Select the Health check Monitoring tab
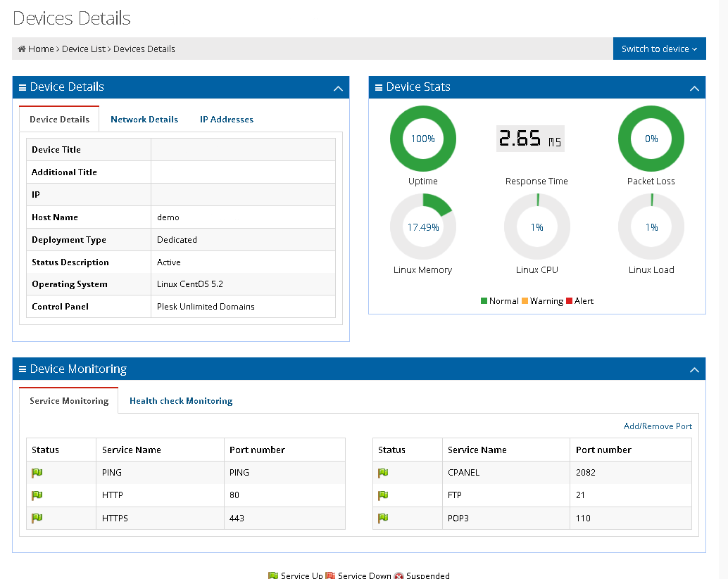Viewport: 728px width, 579px height. [x=181, y=401]
